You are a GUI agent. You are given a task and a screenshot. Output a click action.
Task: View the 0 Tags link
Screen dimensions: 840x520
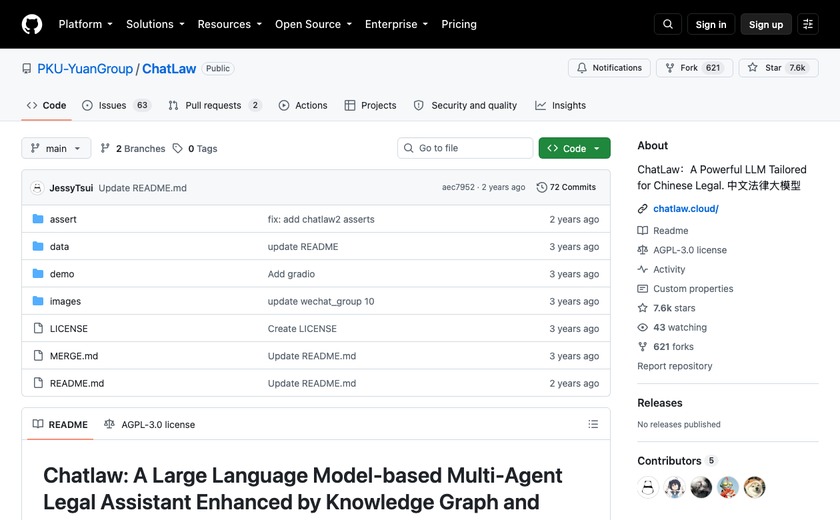pyautogui.click(x=195, y=148)
